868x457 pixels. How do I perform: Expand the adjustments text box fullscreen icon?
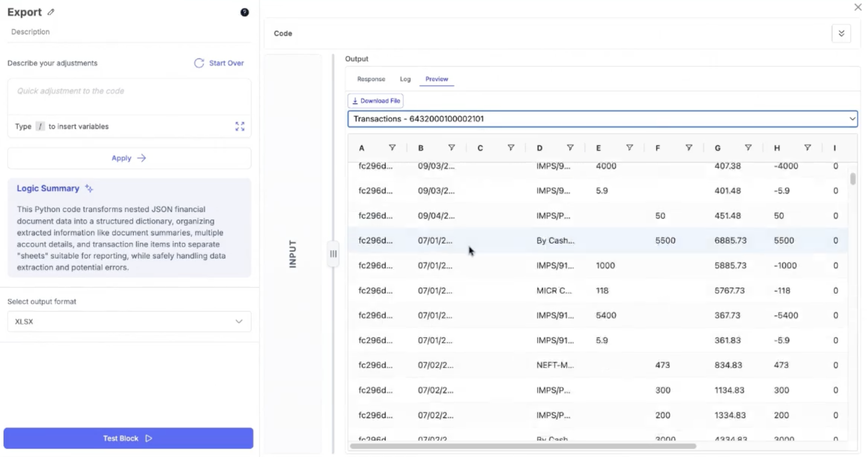tap(240, 126)
